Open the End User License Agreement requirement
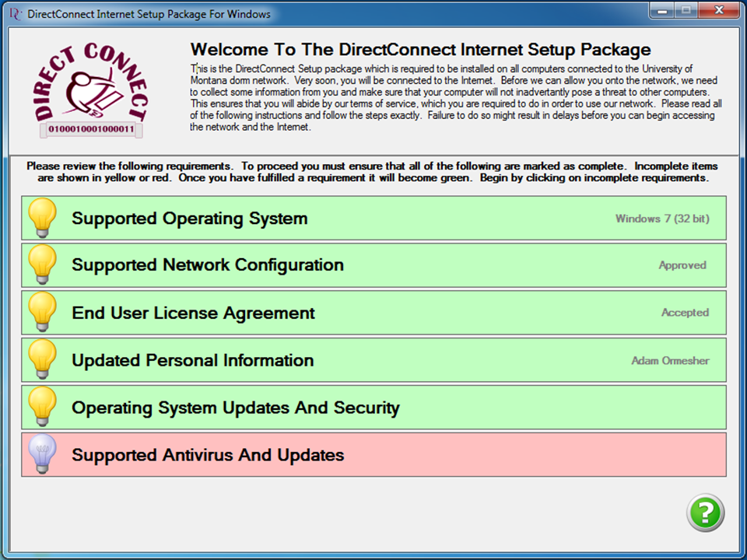 click(x=373, y=313)
